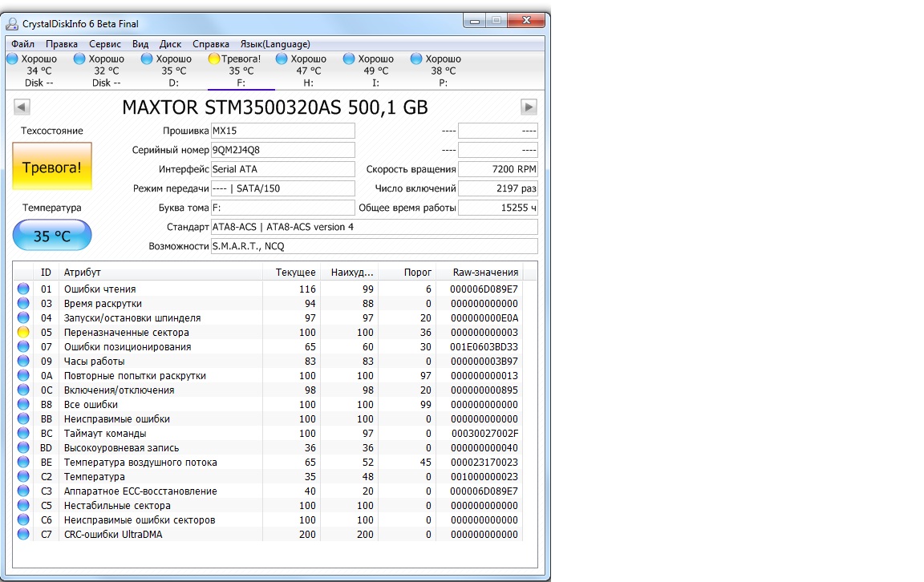
Task: Go to previous disk with left arrow
Action: (22, 107)
